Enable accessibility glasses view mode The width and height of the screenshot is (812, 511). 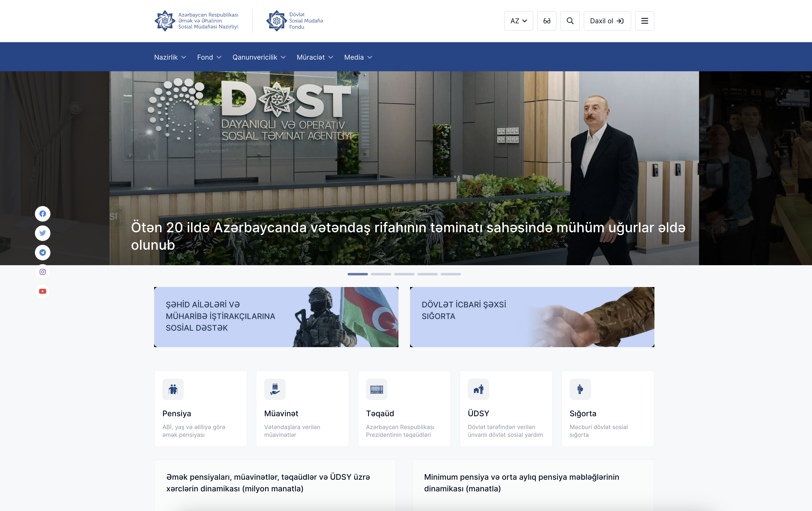click(x=547, y=21)
